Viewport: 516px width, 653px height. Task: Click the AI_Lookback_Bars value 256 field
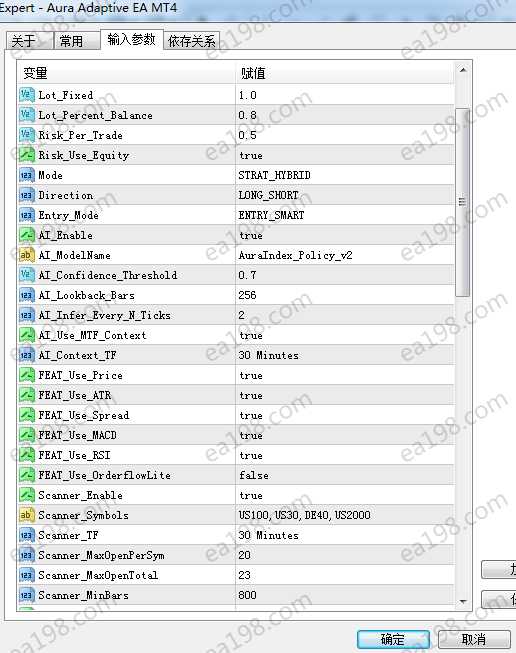click(345, 295)
